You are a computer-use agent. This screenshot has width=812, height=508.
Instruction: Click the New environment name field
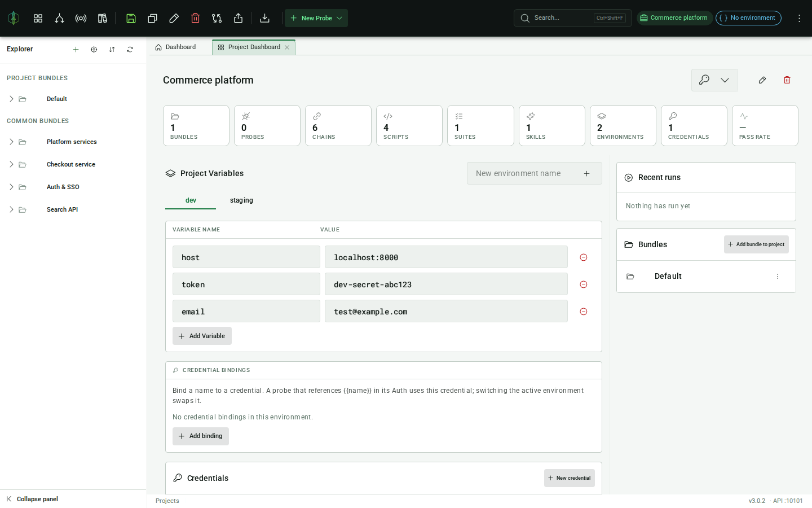pyautogui.click(x=524, y=173)
